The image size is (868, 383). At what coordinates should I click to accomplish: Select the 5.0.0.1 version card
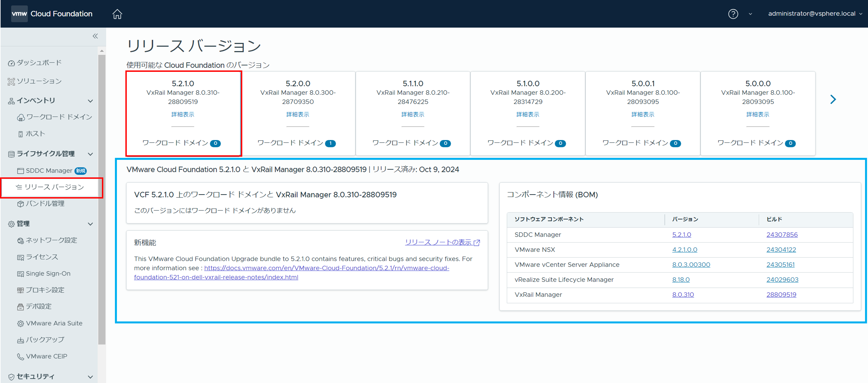coord(643,114)
